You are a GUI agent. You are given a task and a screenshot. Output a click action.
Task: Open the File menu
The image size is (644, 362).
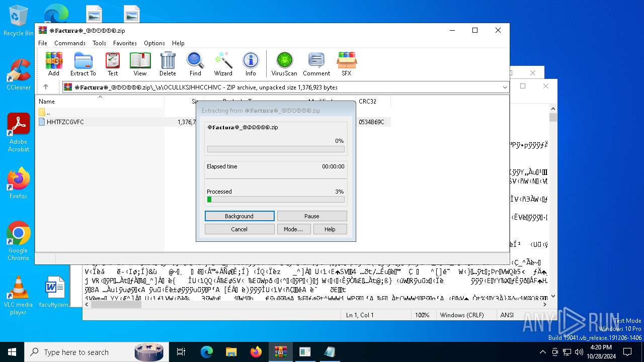click(43, 43)
